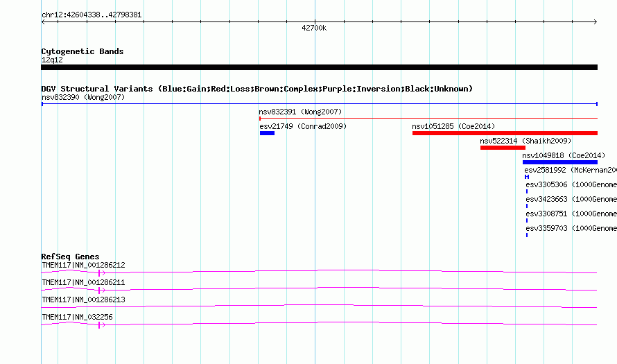Select the Cytogenetic Bands track title
The image size is (617, 364).
82,51
